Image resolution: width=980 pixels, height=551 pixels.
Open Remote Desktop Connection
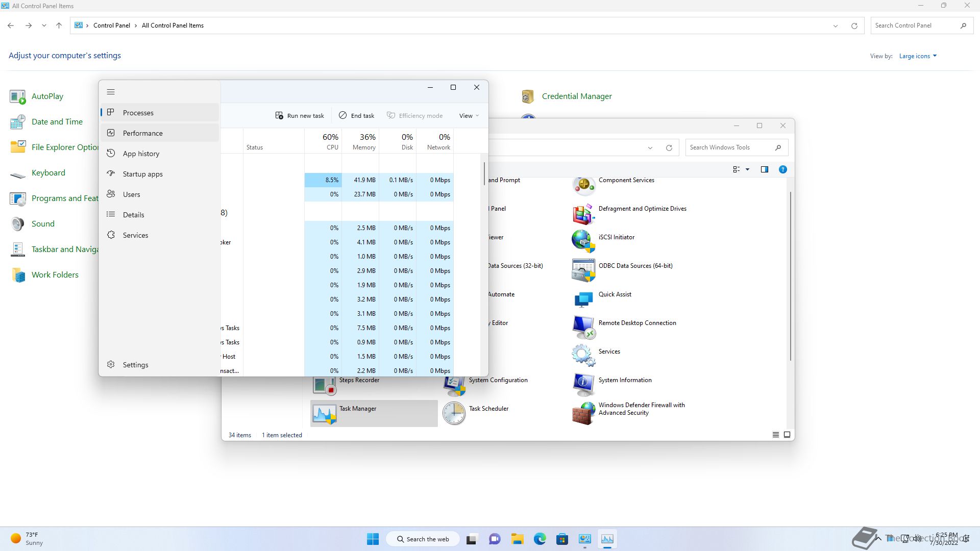pos(624,328)
